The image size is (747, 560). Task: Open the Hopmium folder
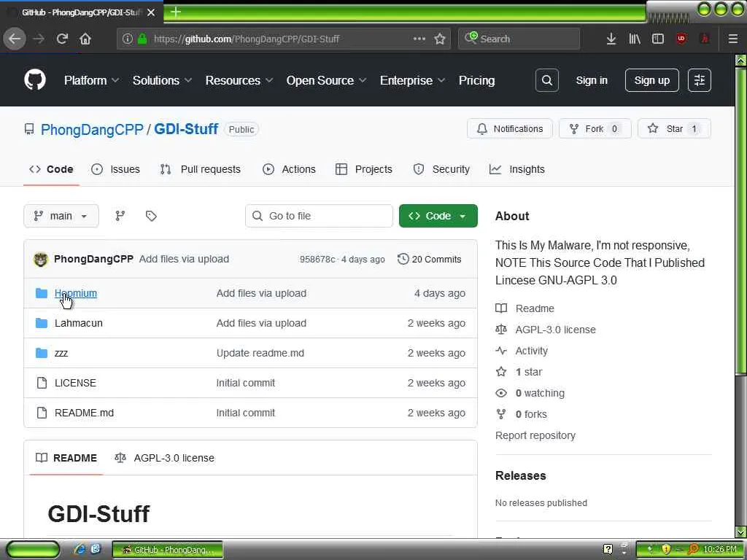[x=76, y=293]
